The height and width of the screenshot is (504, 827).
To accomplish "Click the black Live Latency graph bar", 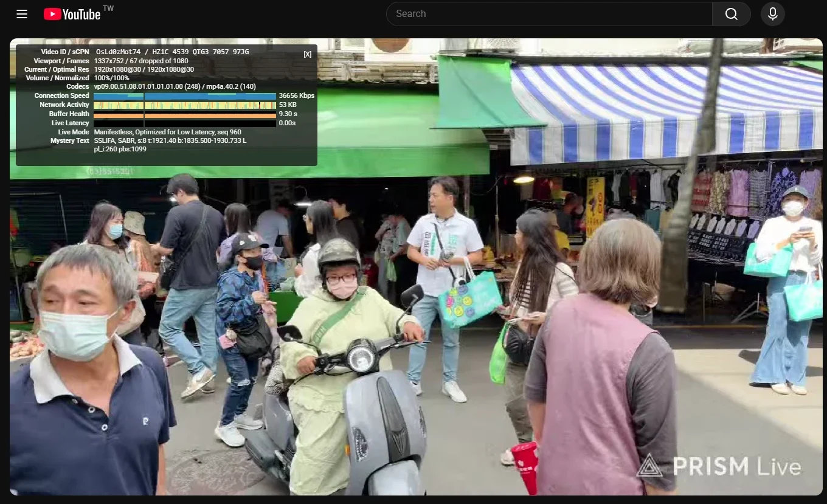I will click(185, 123).
